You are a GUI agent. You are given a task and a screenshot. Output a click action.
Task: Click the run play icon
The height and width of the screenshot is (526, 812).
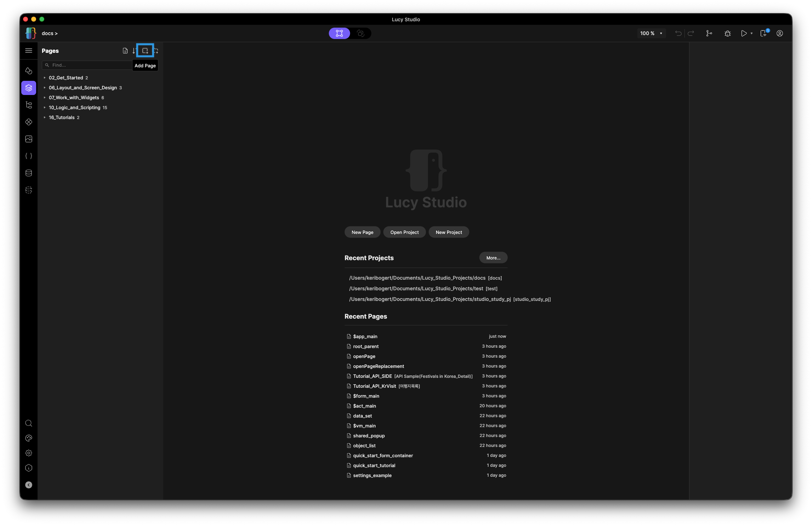744,33
